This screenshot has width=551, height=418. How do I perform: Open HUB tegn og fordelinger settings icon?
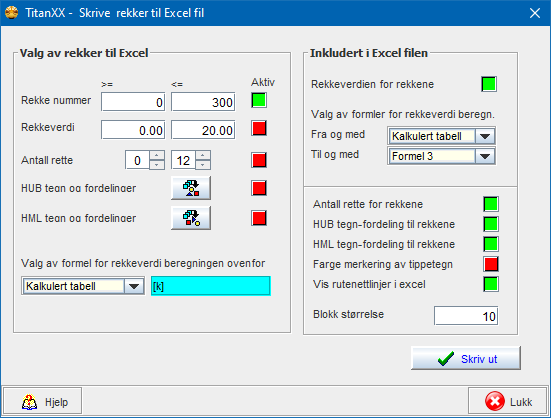pos(191,188)
